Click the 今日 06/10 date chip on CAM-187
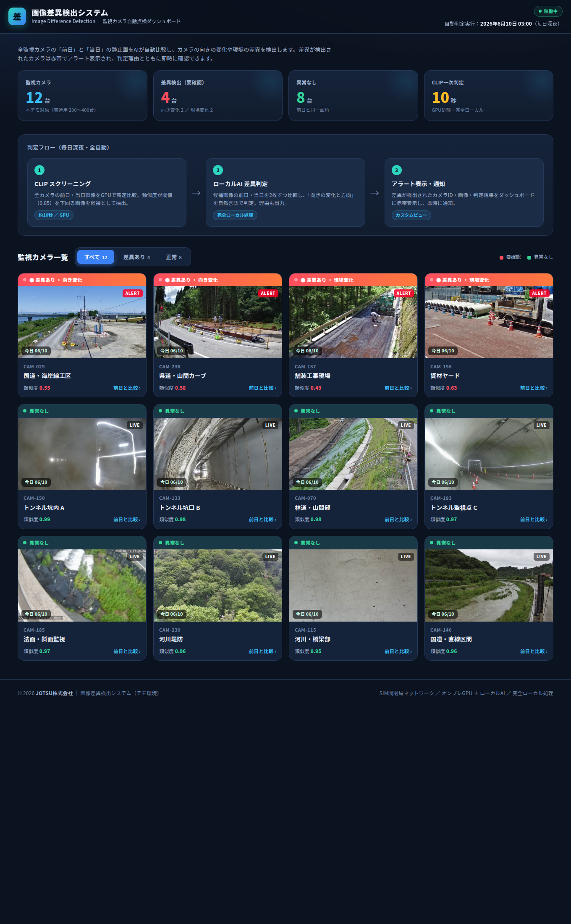 click(x=307, y=351)
